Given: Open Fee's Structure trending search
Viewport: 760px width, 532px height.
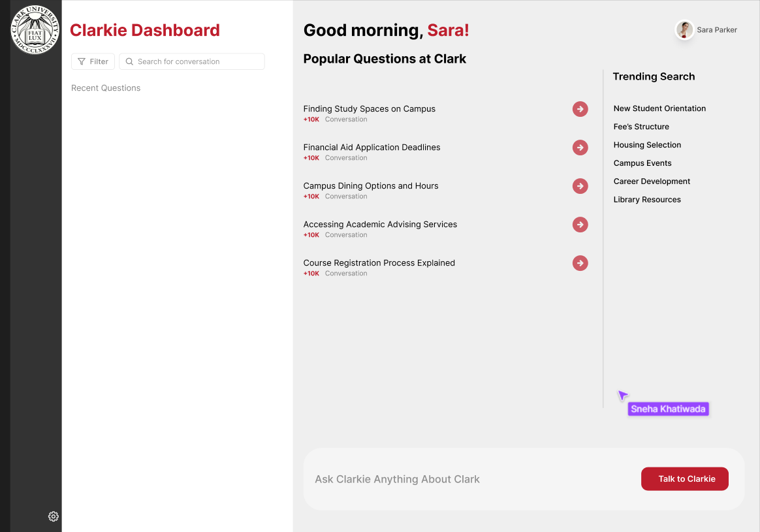Looking at the screenshot, I should pos(641,127).
